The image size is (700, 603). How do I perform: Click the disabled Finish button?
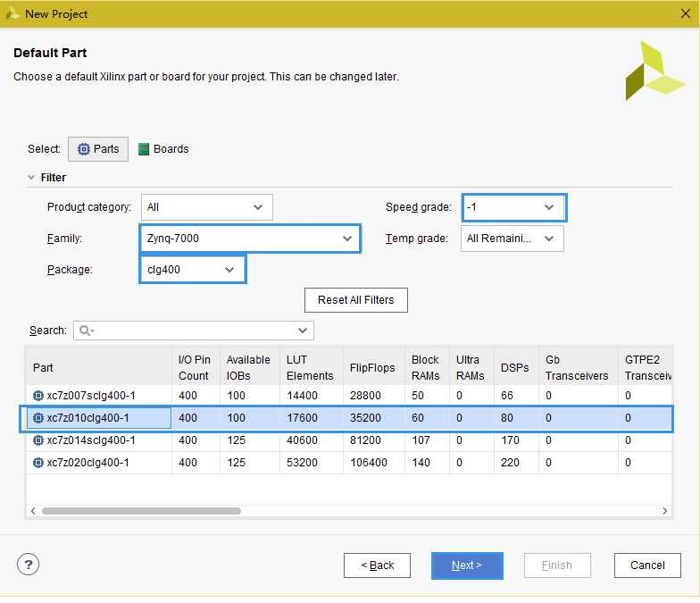(557, 565)
